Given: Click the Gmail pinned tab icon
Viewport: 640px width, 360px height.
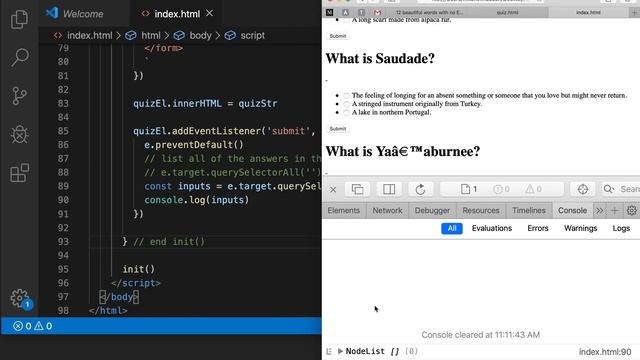Looking at the screenshot, I should click(x=377, y=13).
